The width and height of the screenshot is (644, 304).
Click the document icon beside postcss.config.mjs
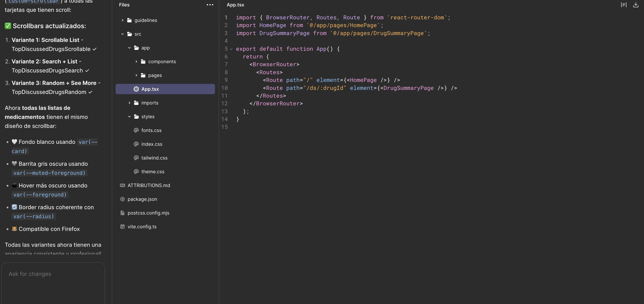[123, 213]
